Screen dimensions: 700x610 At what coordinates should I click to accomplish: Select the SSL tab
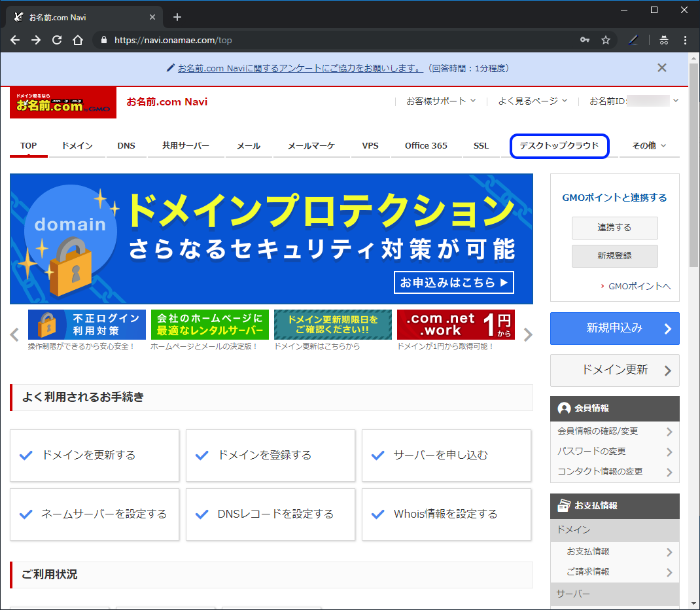coord(481,145)
